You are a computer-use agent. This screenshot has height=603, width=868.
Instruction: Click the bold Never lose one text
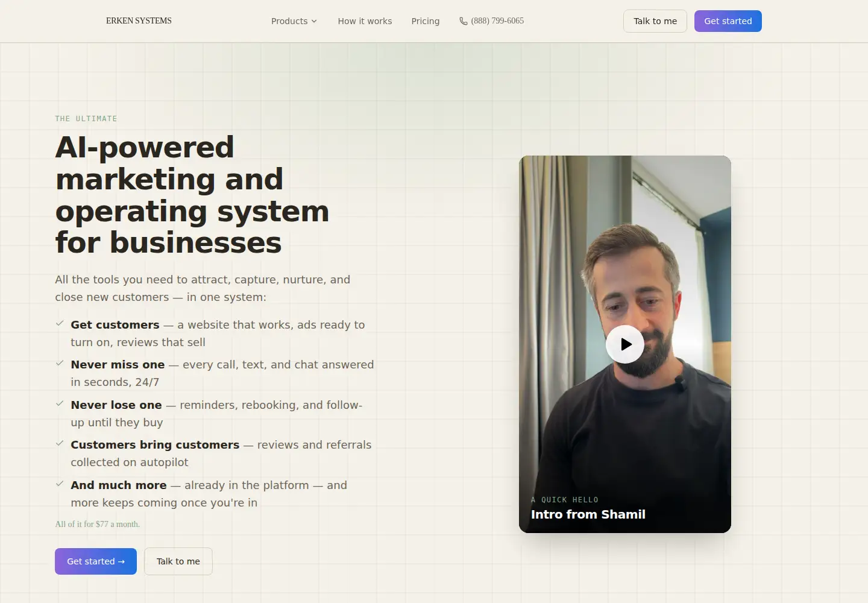click(116, 405)
